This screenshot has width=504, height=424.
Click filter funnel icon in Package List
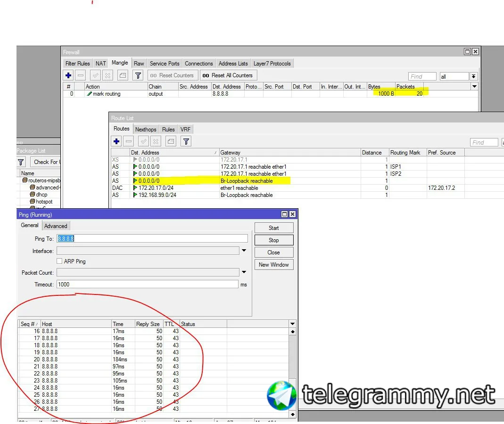tap(21, 162)
